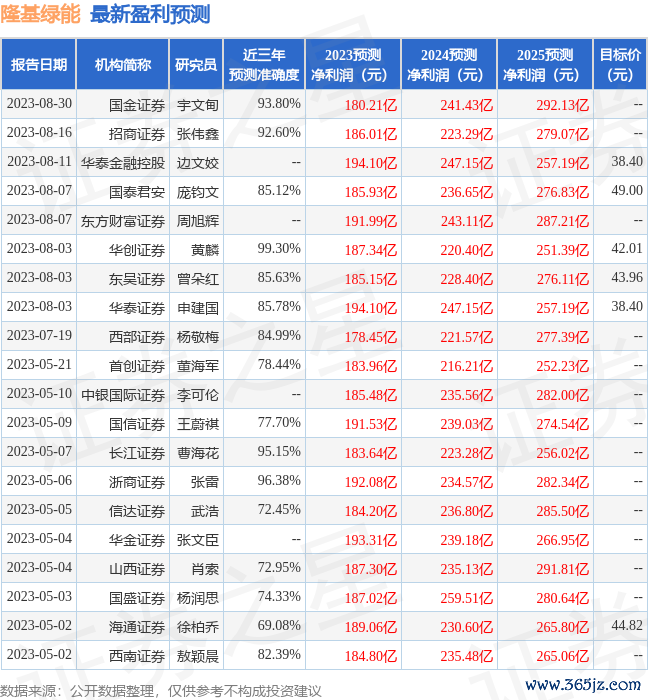Select the 华泰金融控股 institution cell
This screenshot has height=700, width=648.
pyautogui.click(x=123, y=163)
